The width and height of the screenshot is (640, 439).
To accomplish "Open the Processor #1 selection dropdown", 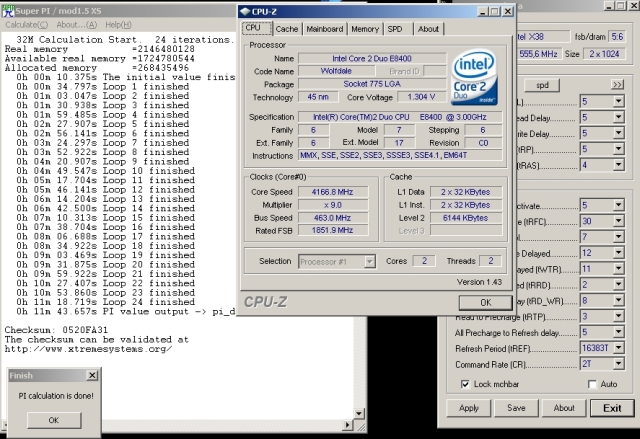I will click(370, 262).
